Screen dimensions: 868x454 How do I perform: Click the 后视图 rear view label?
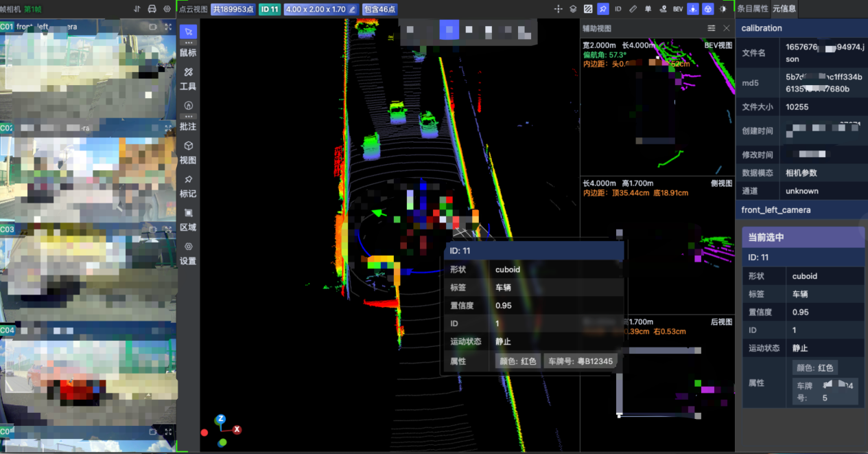pos(722,321)
